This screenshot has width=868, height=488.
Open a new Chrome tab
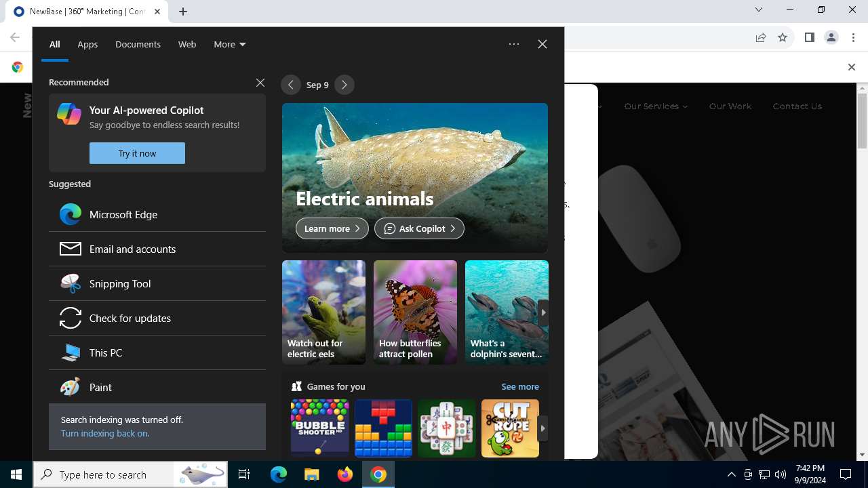pyautogui.click(x=183, y=12)
